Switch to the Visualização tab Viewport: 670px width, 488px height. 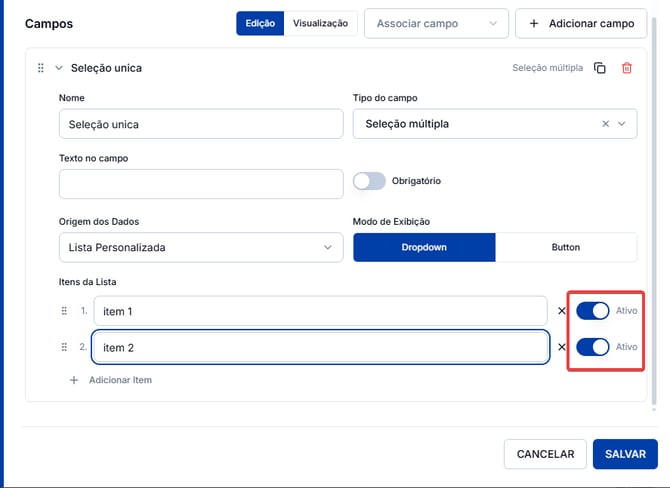tap(320, 24)
